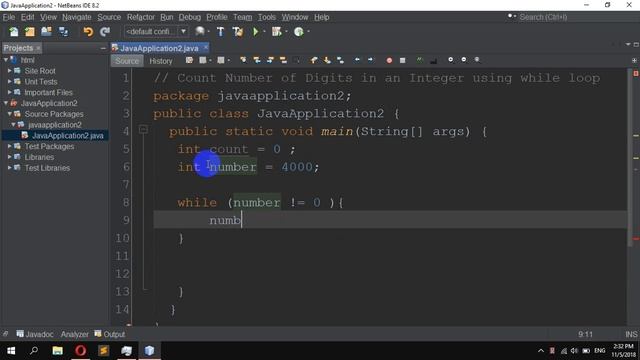Open the Debug menu
Image resolution: width=640 pixels, height=360 pixels.
[190, 17]
